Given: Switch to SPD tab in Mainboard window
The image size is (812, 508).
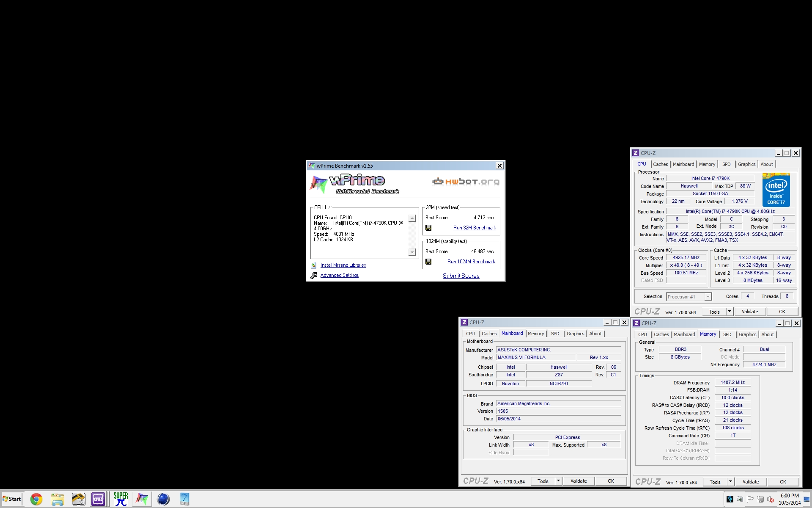Looking at the screenshot, I should (x=555, y=334).
